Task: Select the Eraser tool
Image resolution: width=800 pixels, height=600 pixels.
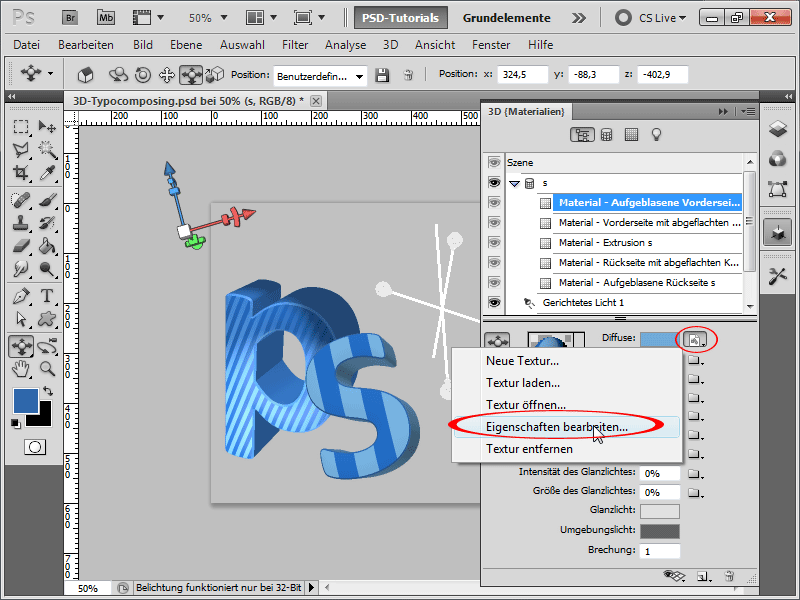Action: pyautogui.click(x=21, y=246)
